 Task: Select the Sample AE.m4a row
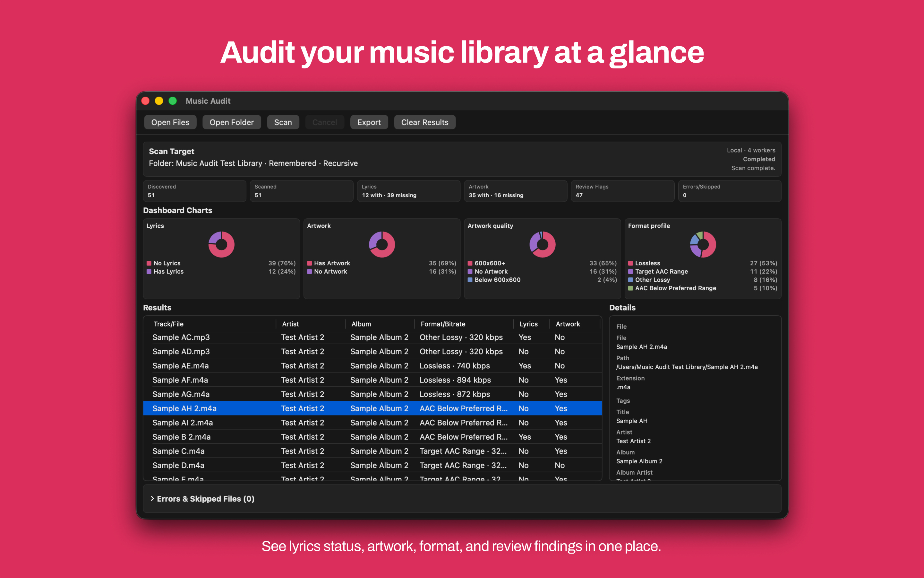click(372, 365)
